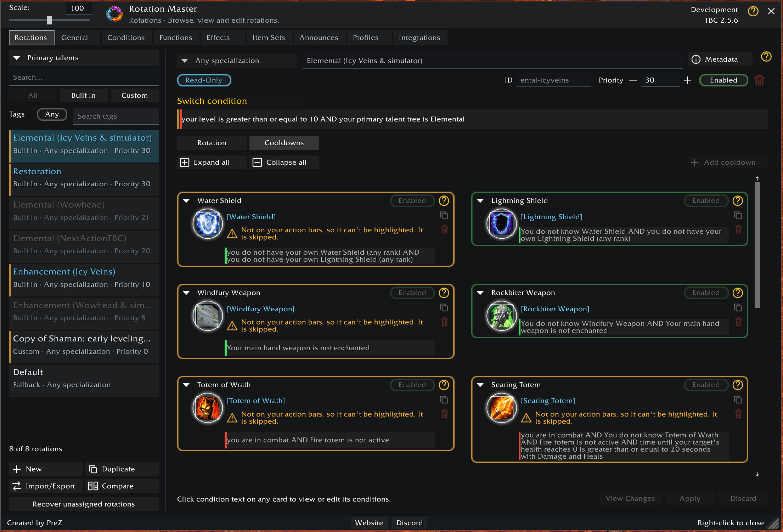Increase priority with the plus icon
783x532 pixels.
tap(688, 80)
